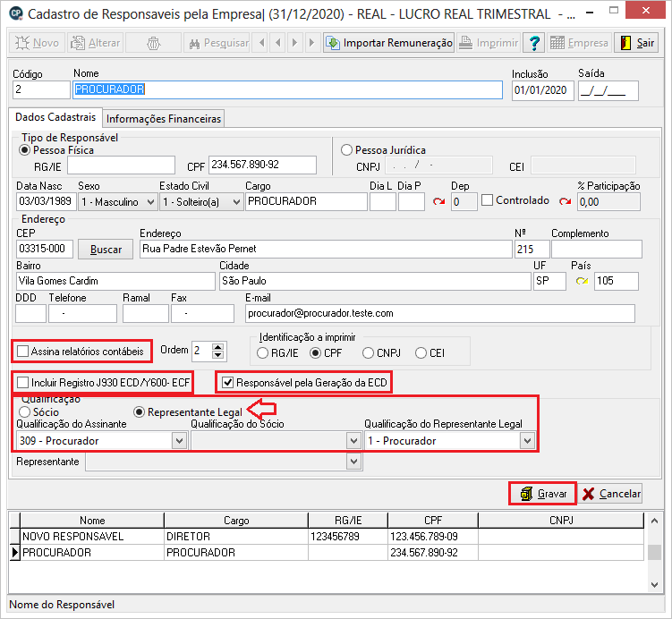Image resolution: width=672 pixels, height=619 pixels.
Task: Open the Representante dropdown
Action: [353, 462]
